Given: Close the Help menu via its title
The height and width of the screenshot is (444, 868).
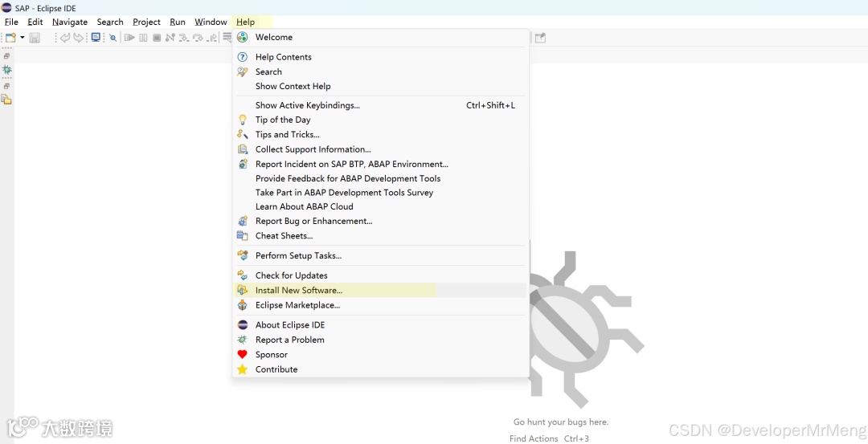Looking at the screenshot, I should [246, 22].
